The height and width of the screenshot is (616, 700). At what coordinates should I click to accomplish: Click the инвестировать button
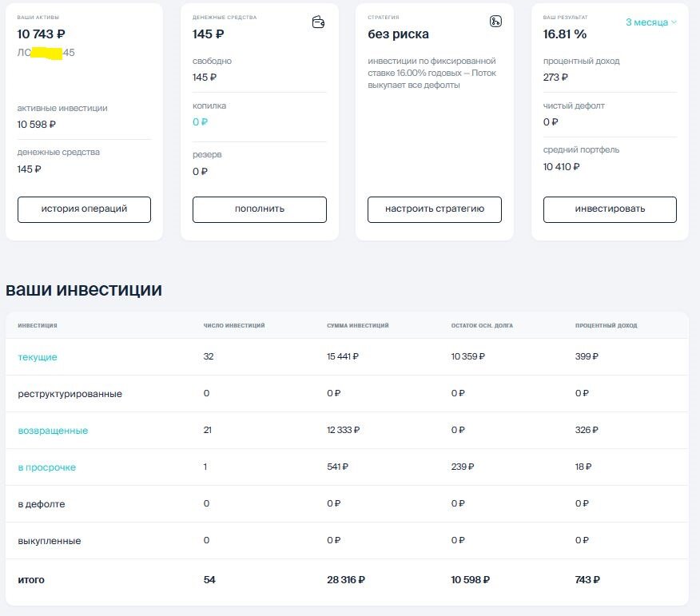click(610, 209)
